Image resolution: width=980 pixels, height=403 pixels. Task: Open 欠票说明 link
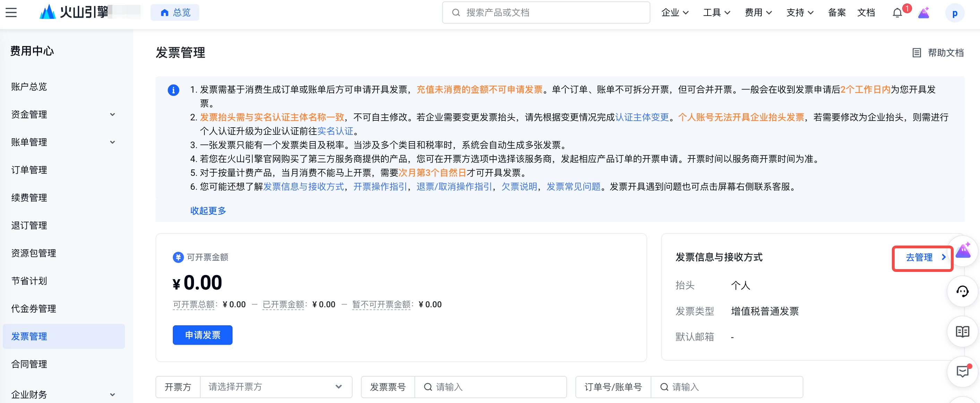point(519,187)
